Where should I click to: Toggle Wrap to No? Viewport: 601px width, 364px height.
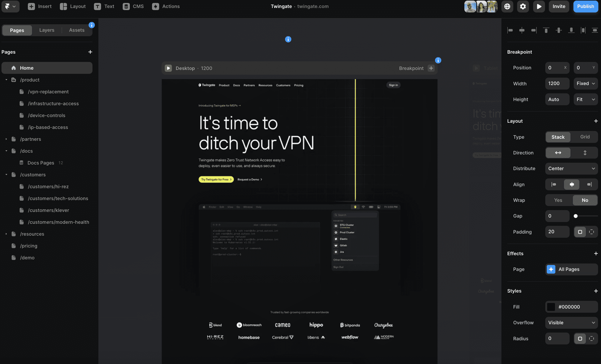585,200
